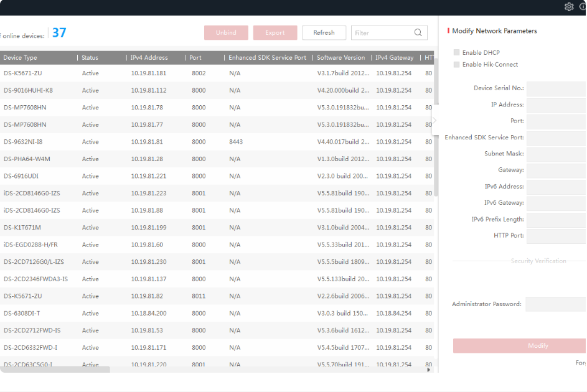Screen dimensions: 587x392
Task: Click the search magnifier in Filter box
Action: point(418,33)
